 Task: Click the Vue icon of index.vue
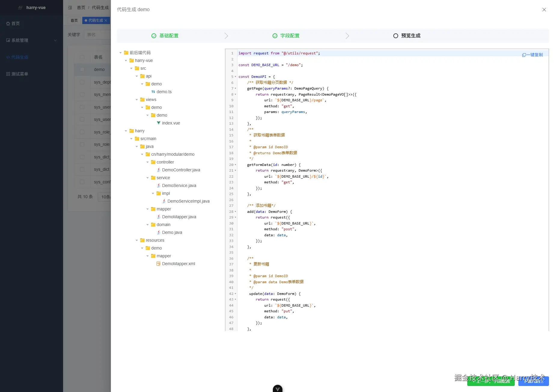click(x=159, y=123)
